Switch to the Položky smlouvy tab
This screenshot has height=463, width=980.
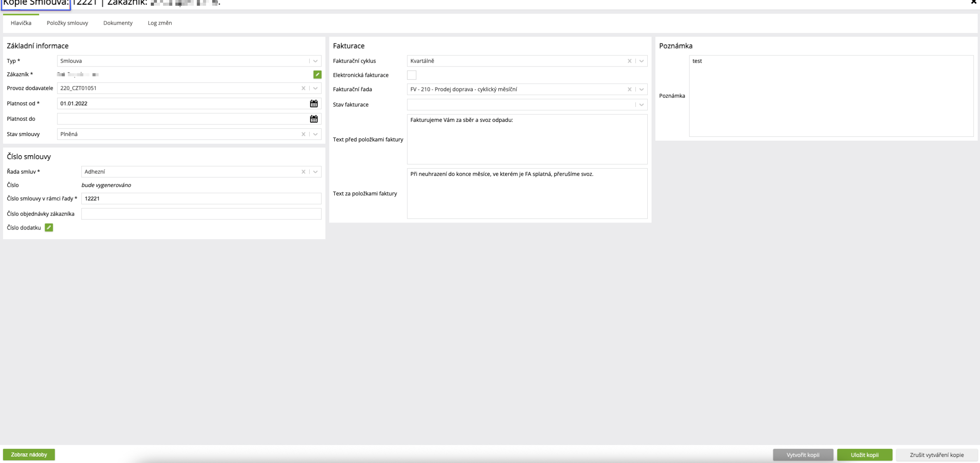pos(67,23)
